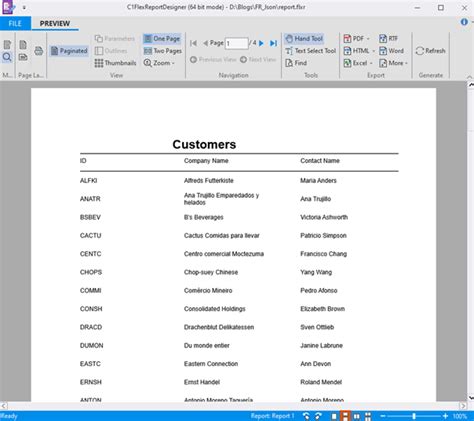Go to the next page arrow
This screenshot has height=421, width=474.
click(261, 43)
